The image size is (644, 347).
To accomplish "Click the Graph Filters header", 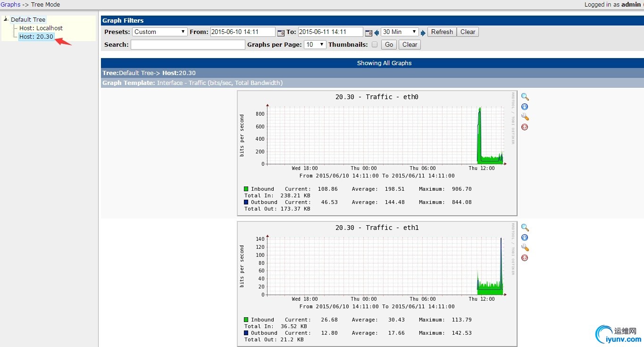I will click(x=372, y=20).
